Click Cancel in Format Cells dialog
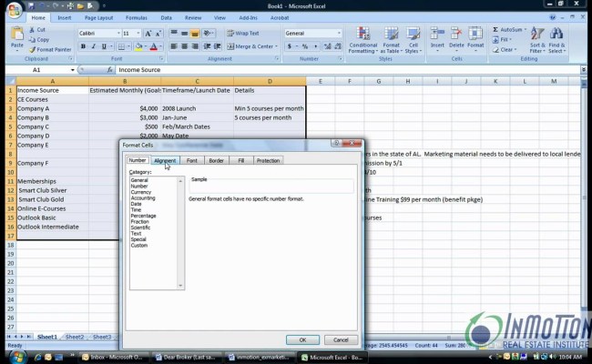592x364 pixels. click(341, 339)
